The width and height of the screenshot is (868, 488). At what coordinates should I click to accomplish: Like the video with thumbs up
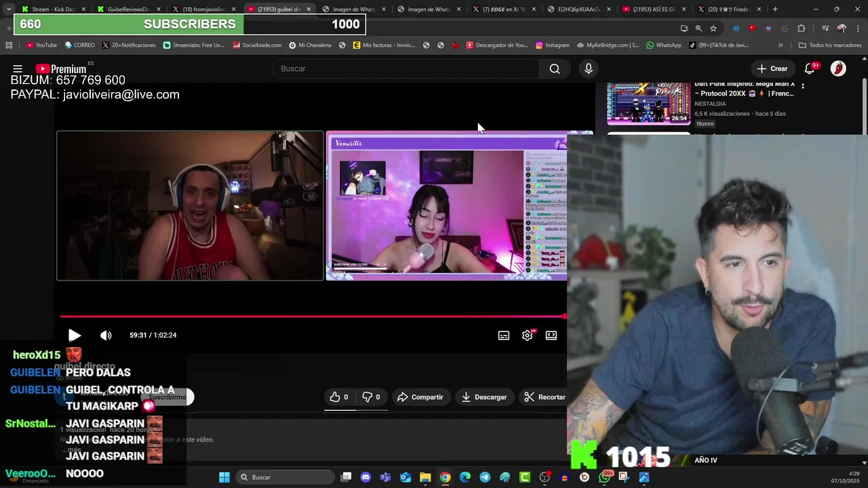[x=339, y=397]
